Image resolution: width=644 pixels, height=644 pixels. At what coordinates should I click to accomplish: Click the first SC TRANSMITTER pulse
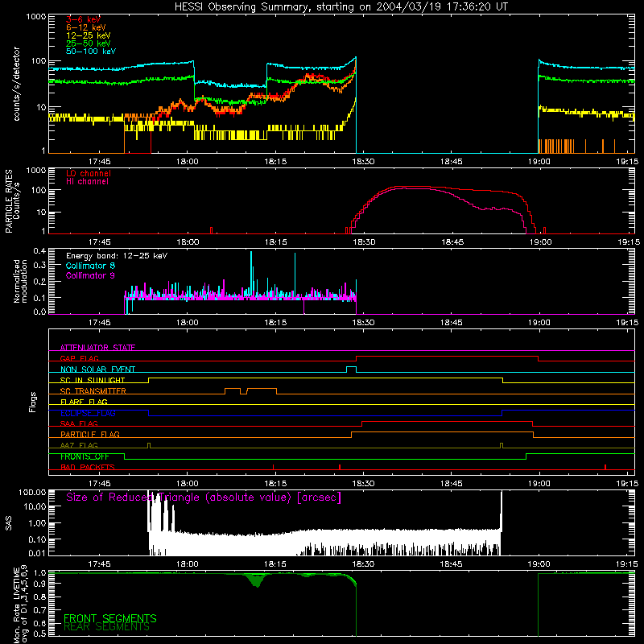pyautogui.click(x=233, y=390)
